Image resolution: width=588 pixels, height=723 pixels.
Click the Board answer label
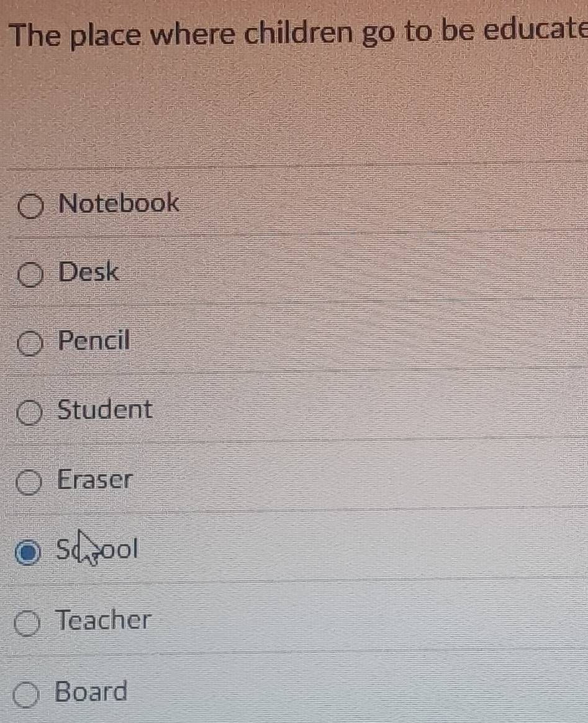[90, 691]
